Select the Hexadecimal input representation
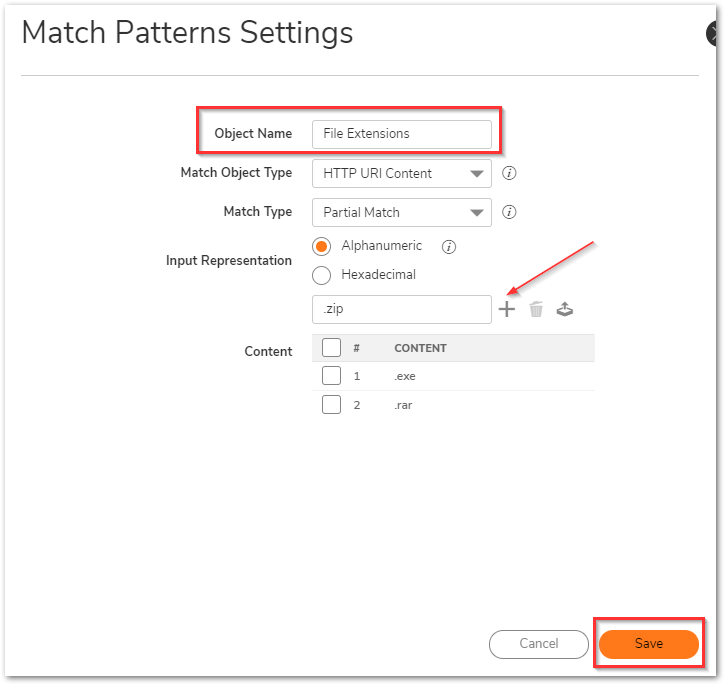This screenshot has height=685, width=725. point(322,275)
